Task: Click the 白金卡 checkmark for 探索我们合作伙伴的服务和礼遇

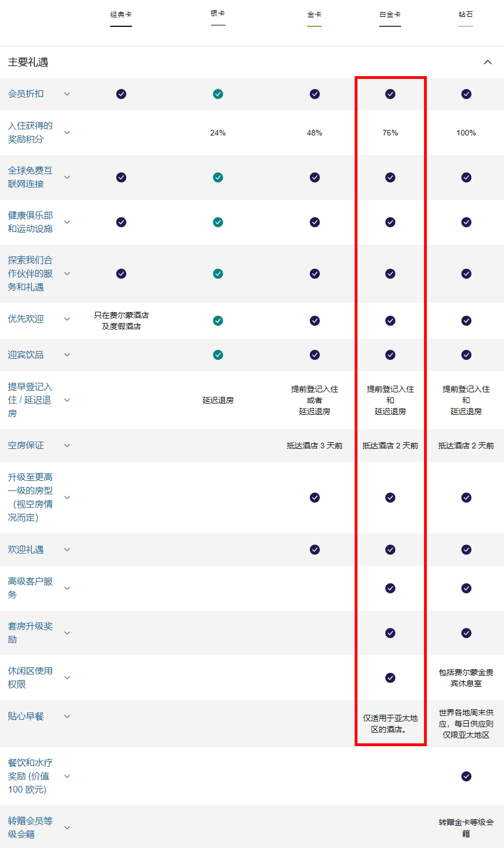Action: tap(390, 274)
